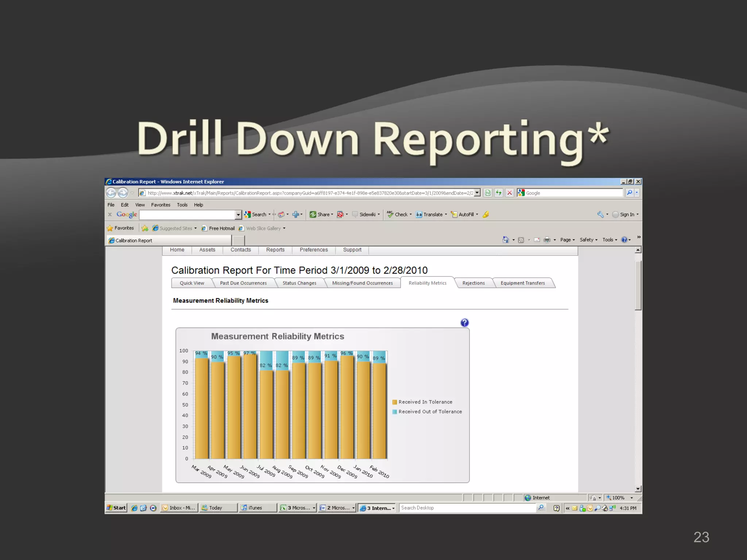Click the Stop loading red X icon
This screenshot has height=560, width=747.
pos(510,192)
